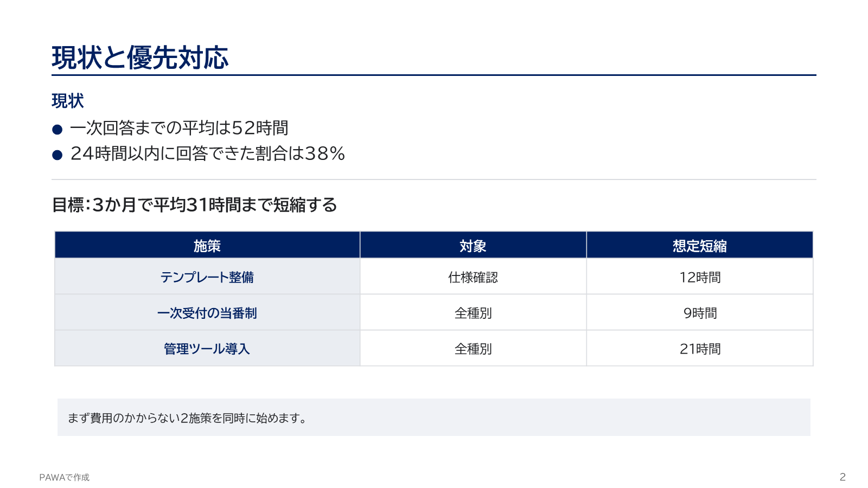The width and height of the screenshot is (868, 488).
Task: Select the goal line 目標:3か月で平均31時間
Action: tap(194, 205)
